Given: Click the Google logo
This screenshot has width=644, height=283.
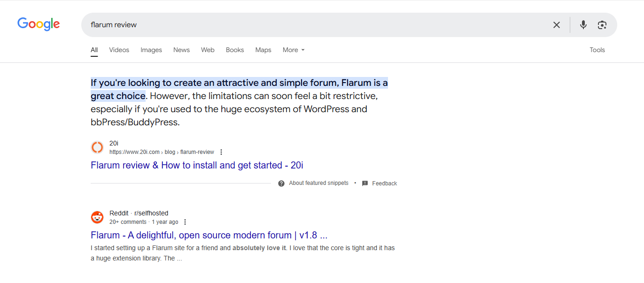Looking at the screenshot, I should pyautogui.click(x=39, y=24).
